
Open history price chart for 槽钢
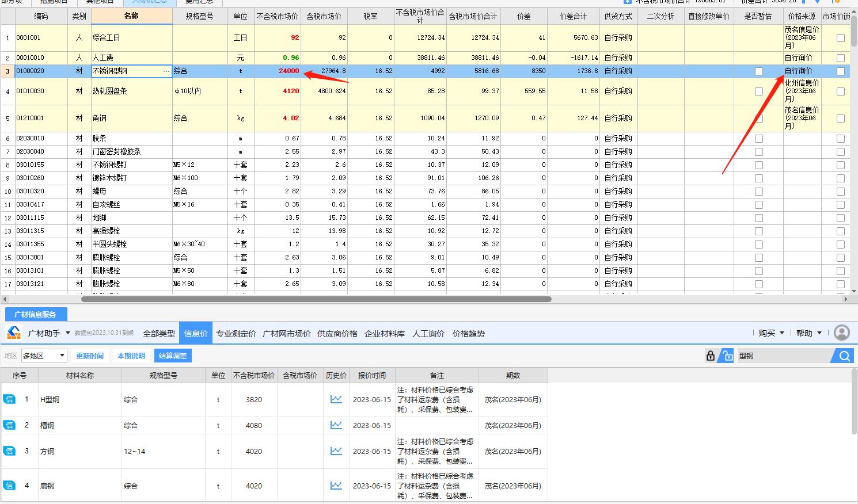pyautogui.click(x=336, y=425)
